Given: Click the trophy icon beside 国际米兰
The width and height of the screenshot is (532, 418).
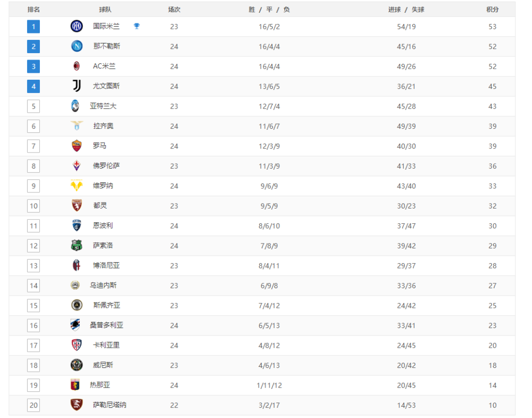Looking at the screenshot, I should click(137, 26).
